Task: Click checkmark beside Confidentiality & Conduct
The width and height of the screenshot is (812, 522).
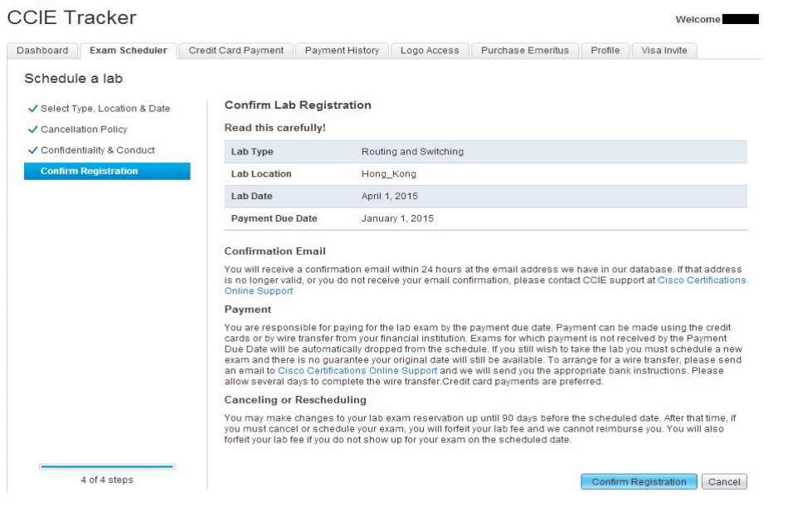Action: point(32,150)
